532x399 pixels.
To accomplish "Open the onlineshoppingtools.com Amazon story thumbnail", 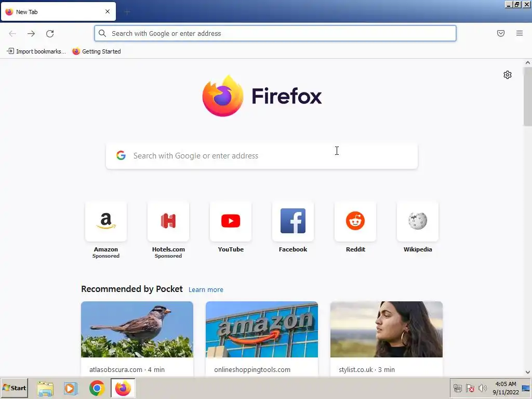I will (262, 329).
